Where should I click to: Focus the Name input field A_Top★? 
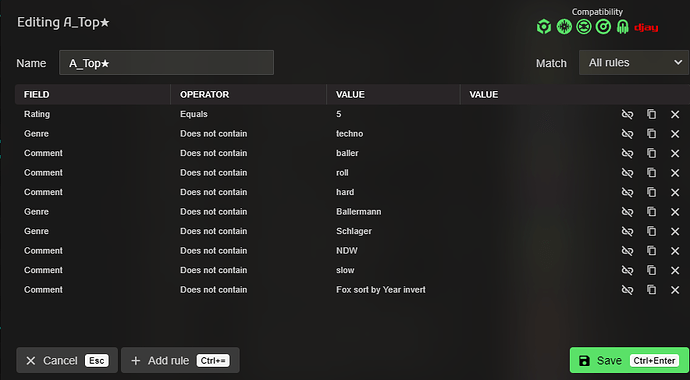coord(166,63)
